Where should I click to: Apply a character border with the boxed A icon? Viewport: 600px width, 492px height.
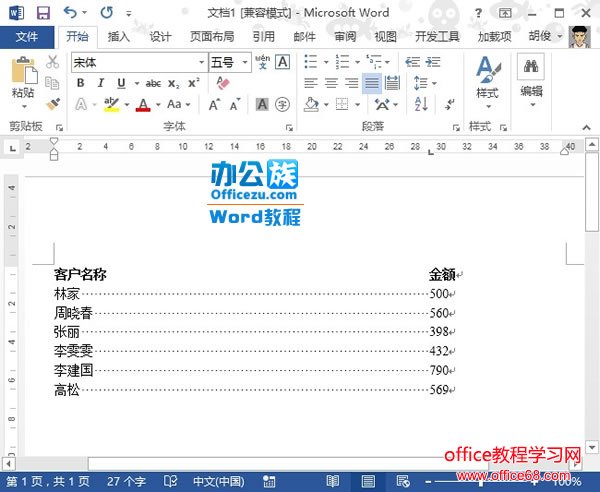[283, 62]
